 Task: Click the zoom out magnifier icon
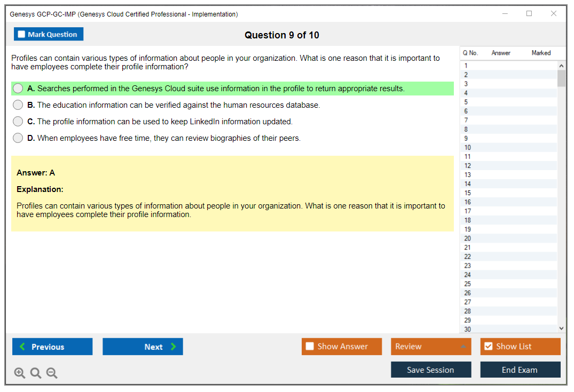click(x=52, y=373)
